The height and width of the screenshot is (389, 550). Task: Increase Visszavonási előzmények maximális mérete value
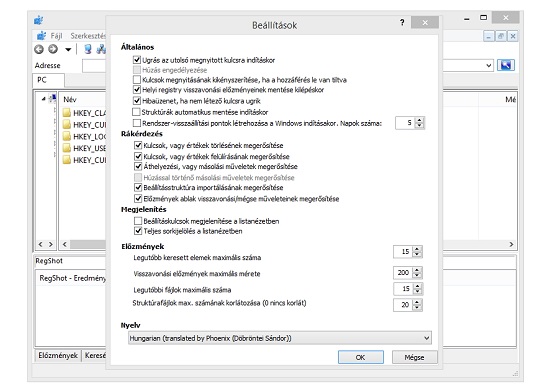tap(417, 270)
